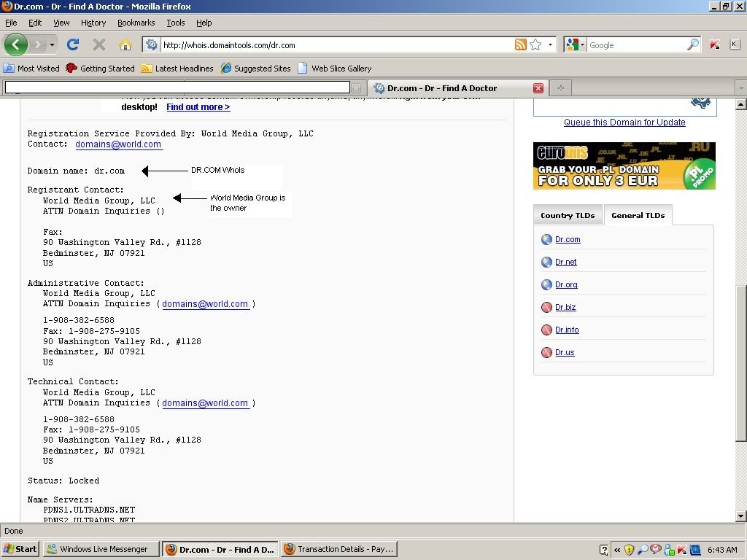Open the Dr.org link
Screen dimensions: 747x560
566,285
